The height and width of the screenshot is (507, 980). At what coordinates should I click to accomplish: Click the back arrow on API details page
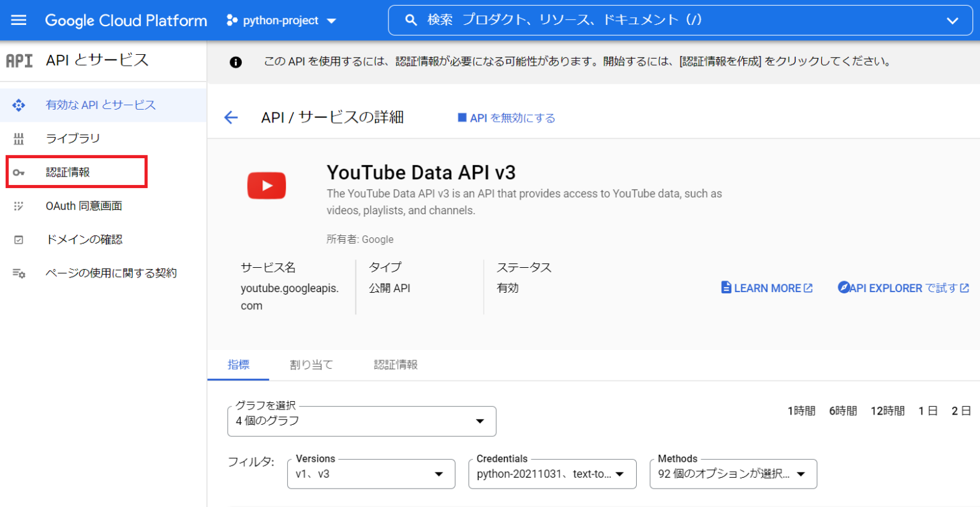pos(230,117)
